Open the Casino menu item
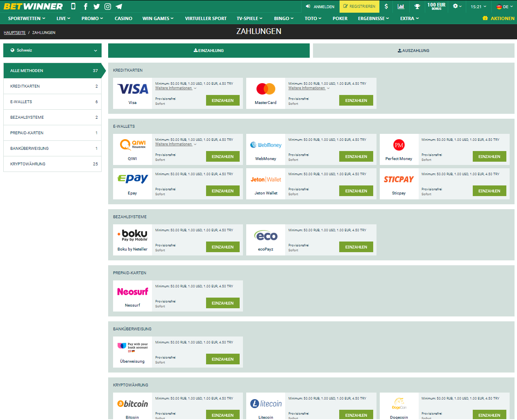The width and height of the screenshot is (517, 420). [123, 18]
